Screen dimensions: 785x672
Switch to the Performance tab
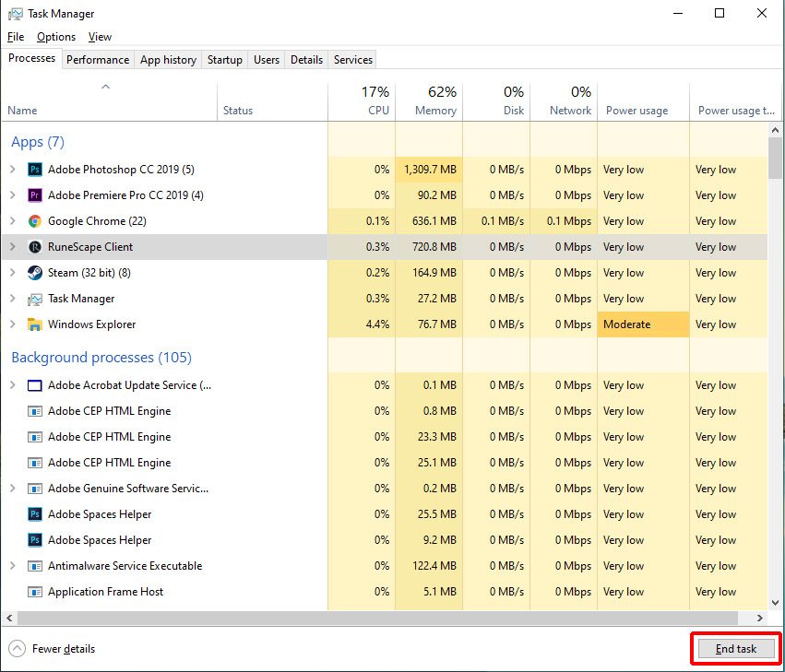(x=98, y=60)
